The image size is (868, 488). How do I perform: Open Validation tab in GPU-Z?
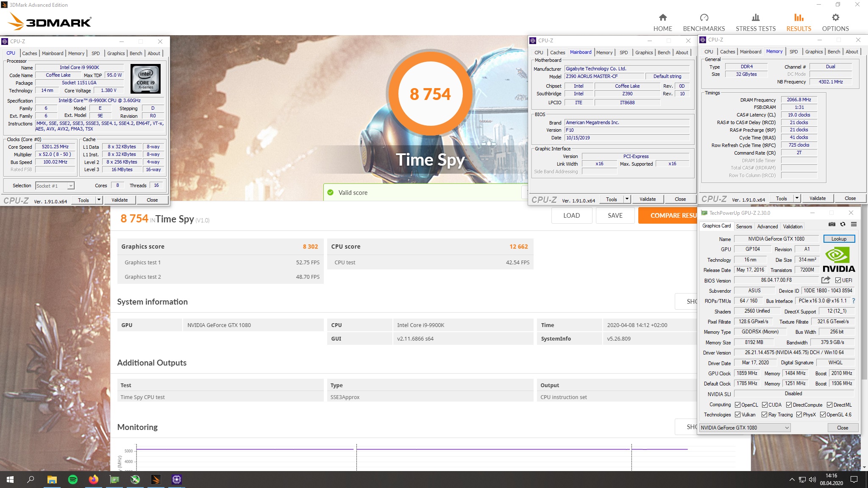[793, 227]
